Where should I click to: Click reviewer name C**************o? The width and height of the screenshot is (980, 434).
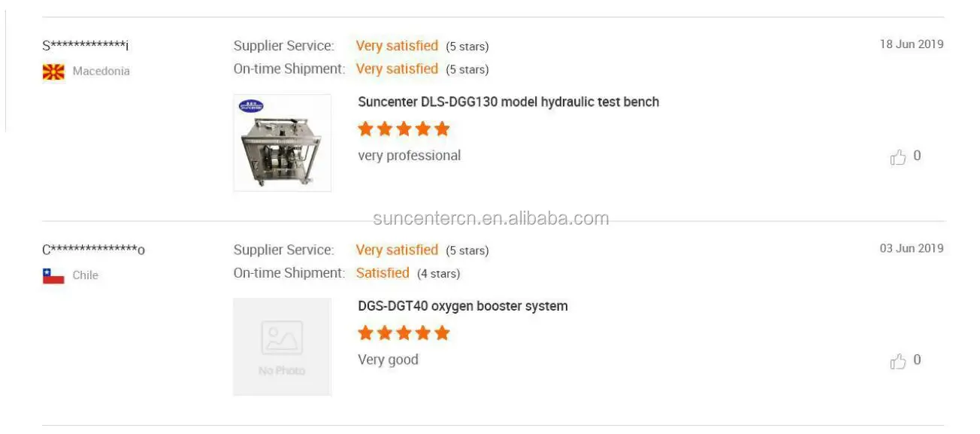click(x=93, y=250)
